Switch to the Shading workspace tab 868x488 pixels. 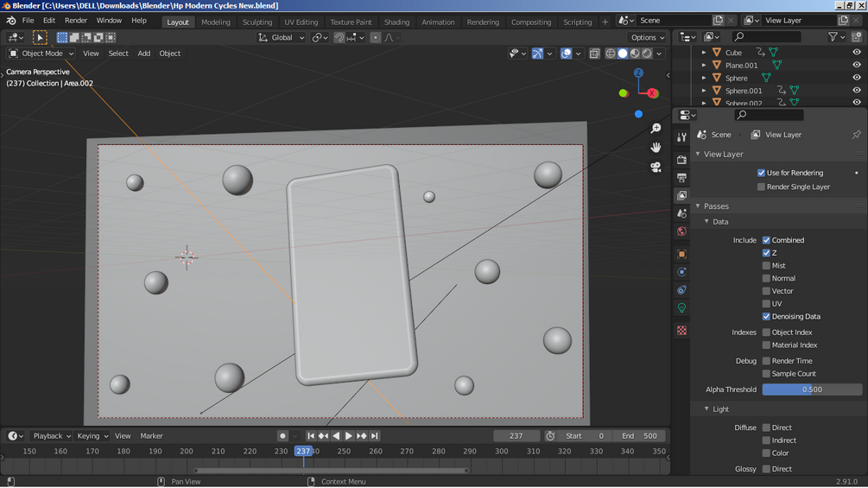(x=396, y=22)
